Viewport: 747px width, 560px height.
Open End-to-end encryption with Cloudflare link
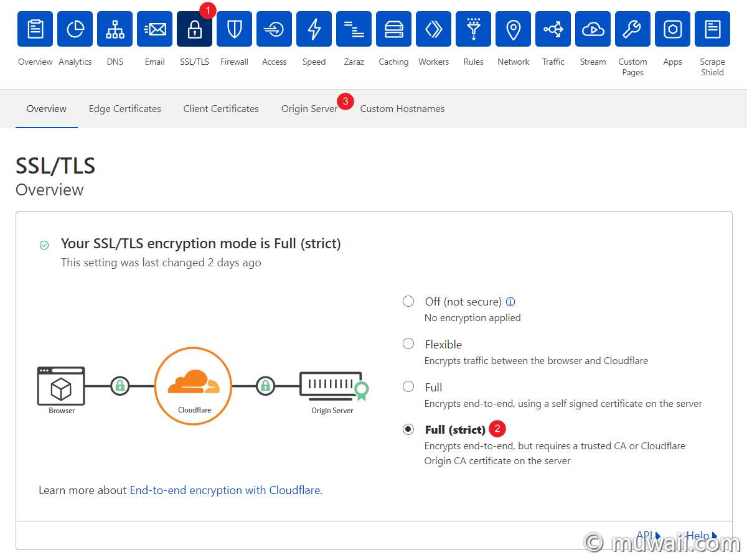coord(225,490)
